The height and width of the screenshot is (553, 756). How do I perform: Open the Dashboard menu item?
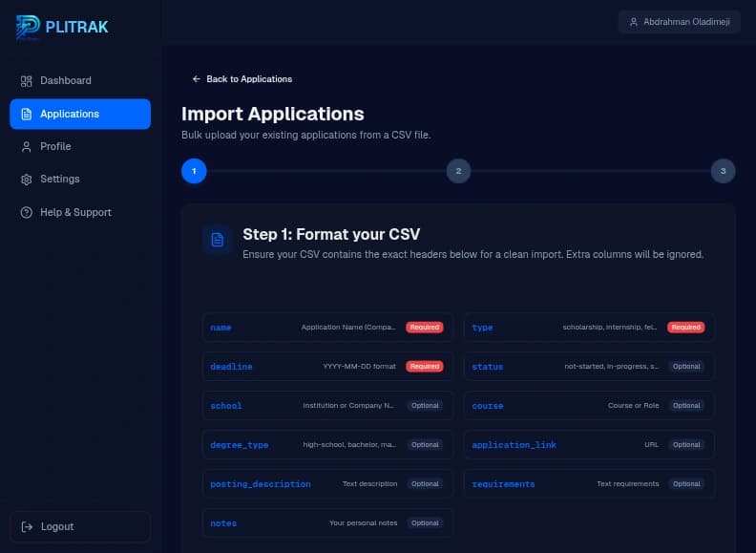(80, 81)
